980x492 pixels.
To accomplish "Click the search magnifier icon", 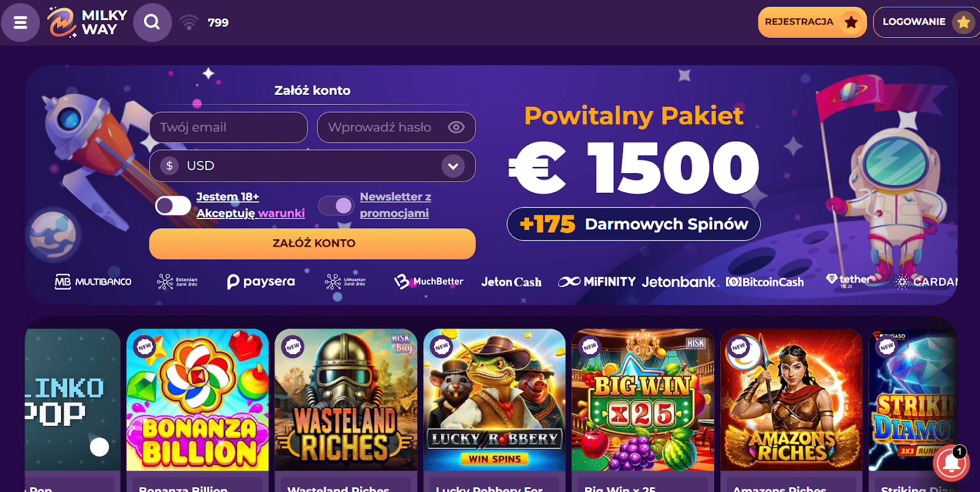I will (152, 23).
